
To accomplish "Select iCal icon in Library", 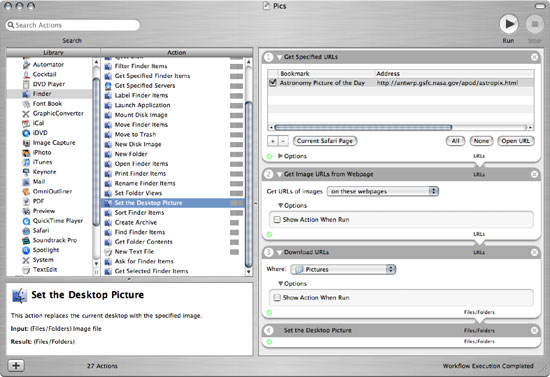I will 26,123.
